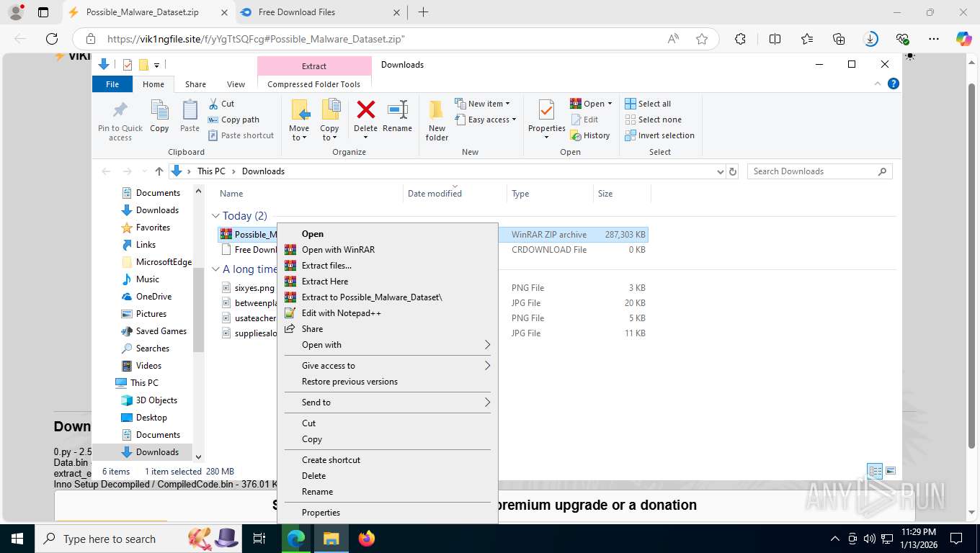Open Firefox from the taskbar

pyautogui.click(x=367, y=539)
